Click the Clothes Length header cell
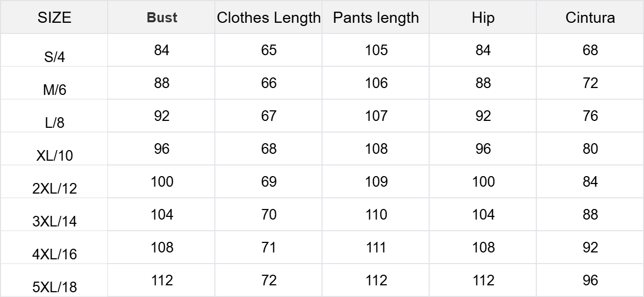This screenshot has height=297, width=644. [269, 18]
